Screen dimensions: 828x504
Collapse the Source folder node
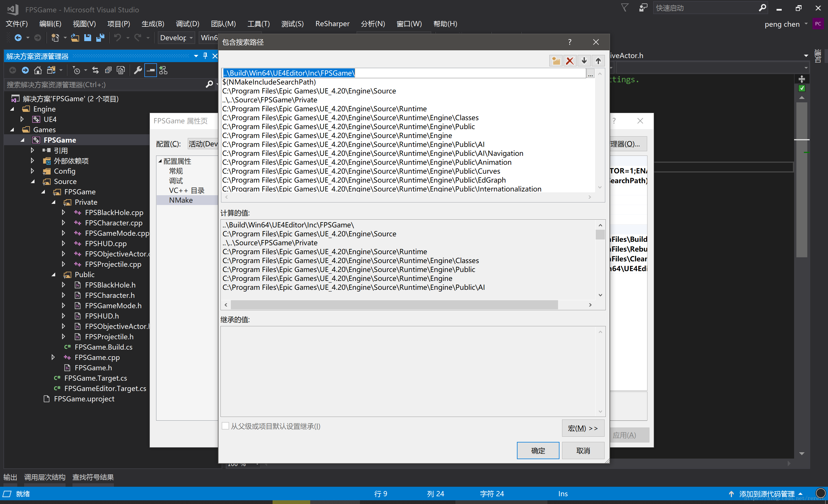click(x=33, y=181)
